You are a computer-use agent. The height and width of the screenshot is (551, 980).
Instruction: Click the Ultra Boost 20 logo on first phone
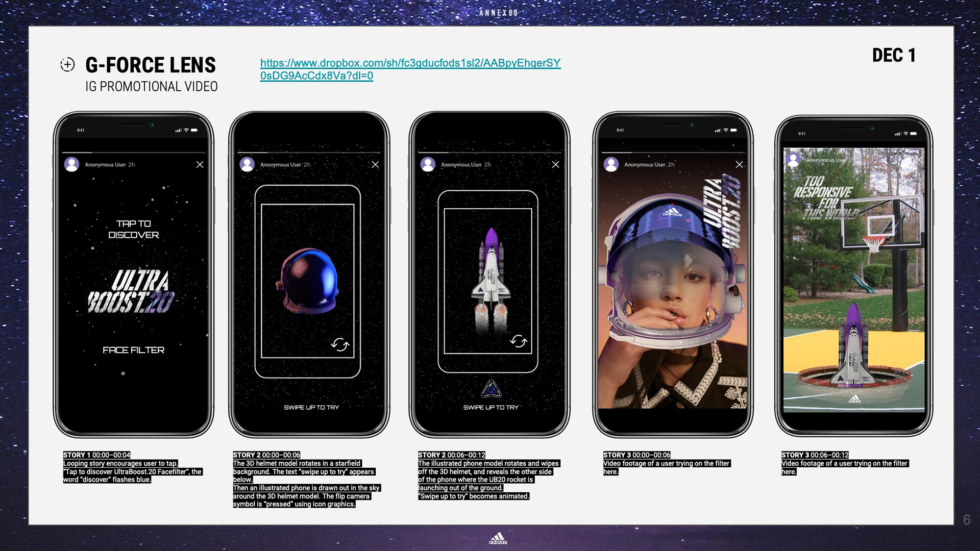tap(131, 291)
